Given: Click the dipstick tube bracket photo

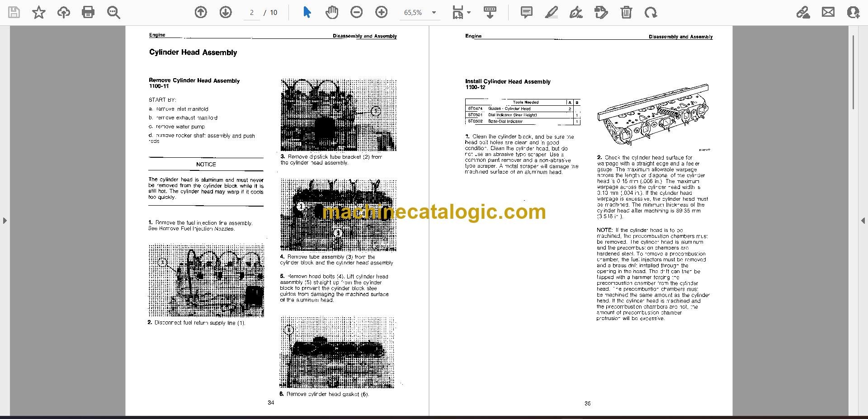Looking at the screenshot, I should (x=338, y=115).
